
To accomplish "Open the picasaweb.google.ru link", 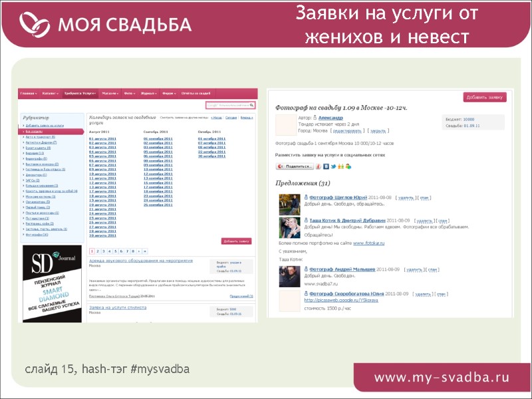I will pyautogui.click(x=341, y=301).
